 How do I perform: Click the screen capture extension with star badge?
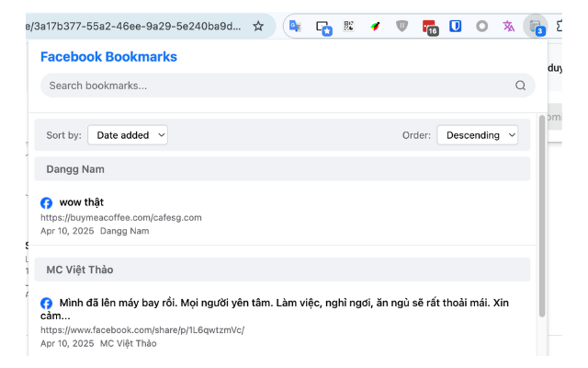[x=323, y=28]
